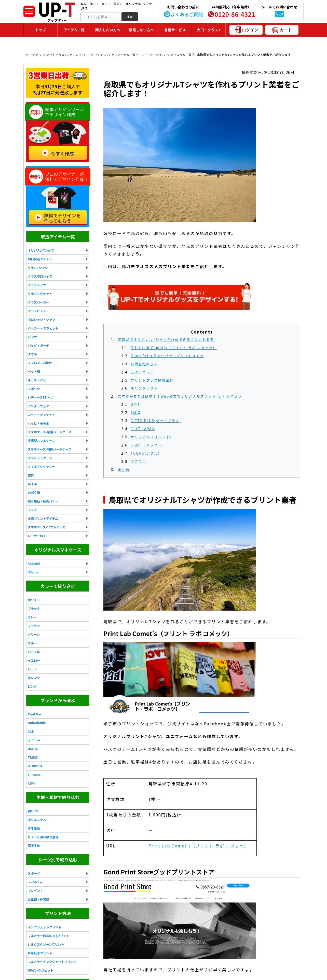Image resolution: width=327 pixels, height=980 pixels.
Task: Jump to contents link CLAT JAPAN
Action: click(x=142, y=429)
